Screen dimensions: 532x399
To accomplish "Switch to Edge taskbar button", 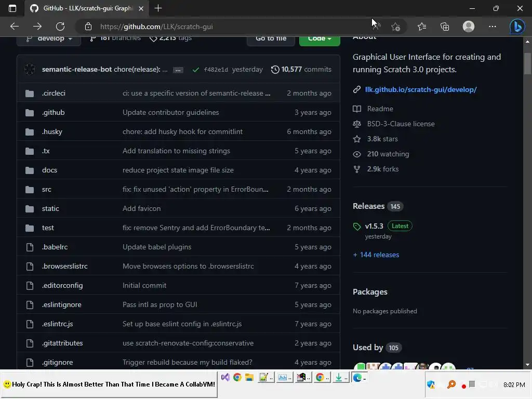I will click(359, 377).
